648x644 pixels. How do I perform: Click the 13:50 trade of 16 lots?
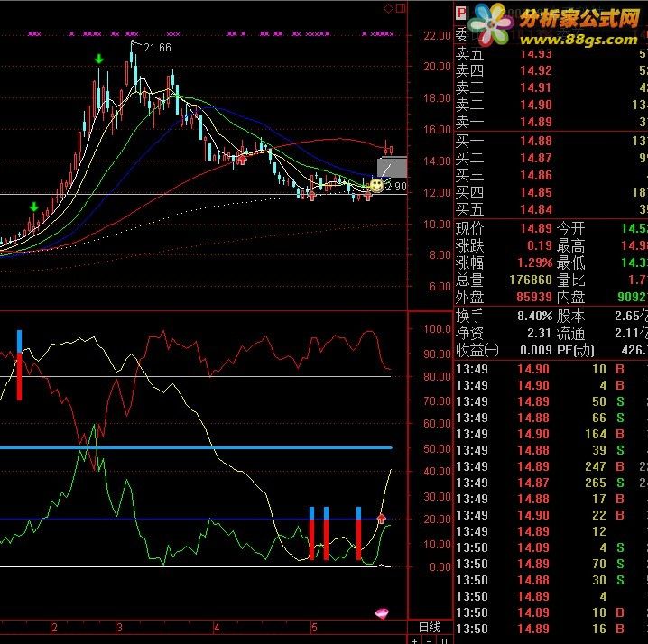551,629
